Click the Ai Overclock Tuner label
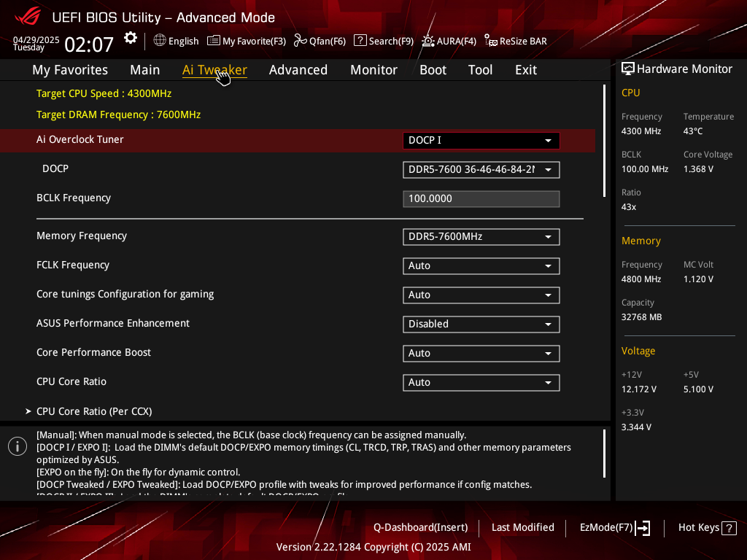 pyautogui.click(x=80, y=139)
